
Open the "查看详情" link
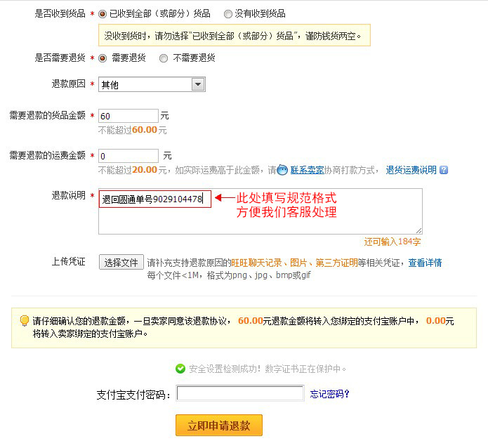[x=425, y=263]
